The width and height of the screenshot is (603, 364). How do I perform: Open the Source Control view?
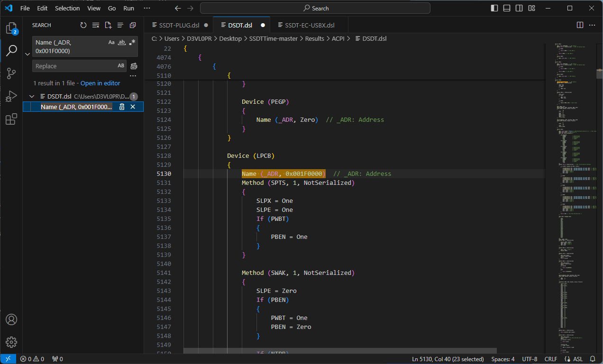pos(11,73)
